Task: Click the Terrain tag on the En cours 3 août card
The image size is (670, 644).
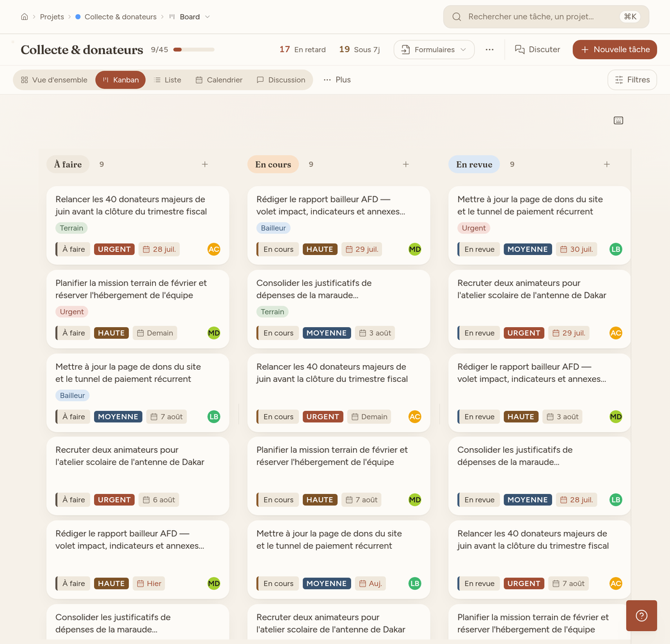Action: click(272, 312)
